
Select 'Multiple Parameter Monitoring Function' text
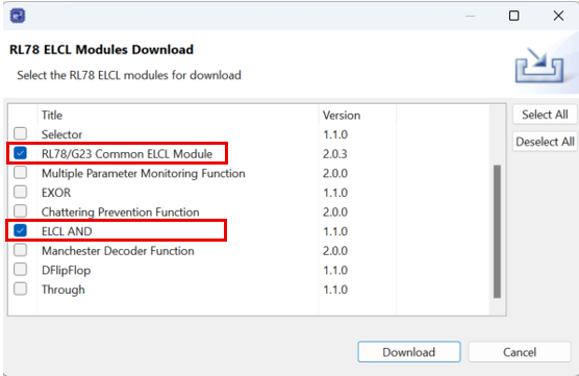(143, 173)
